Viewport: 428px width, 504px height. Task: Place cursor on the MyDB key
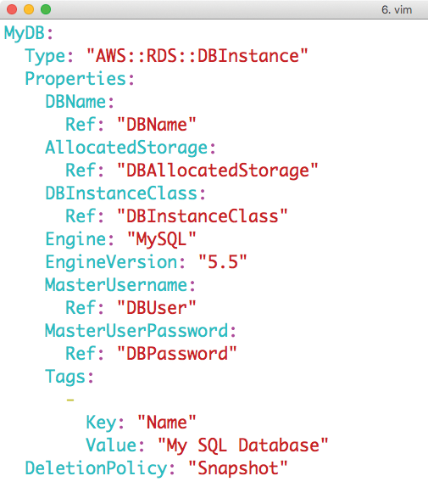click(25, 33)
